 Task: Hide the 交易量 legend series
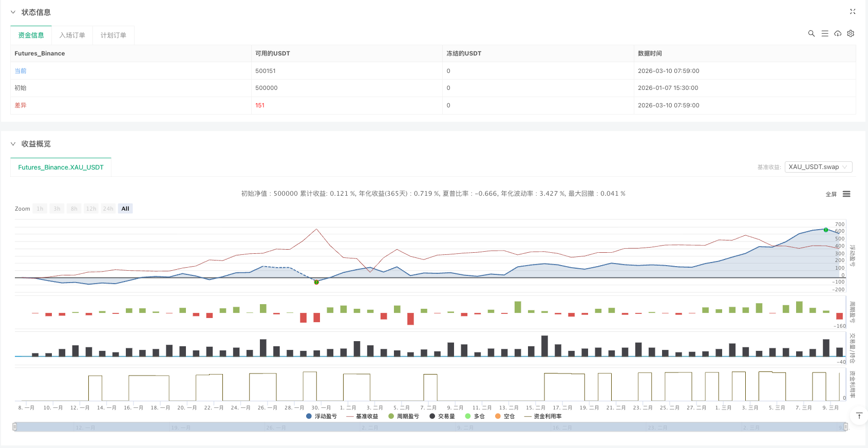point(442,416)
